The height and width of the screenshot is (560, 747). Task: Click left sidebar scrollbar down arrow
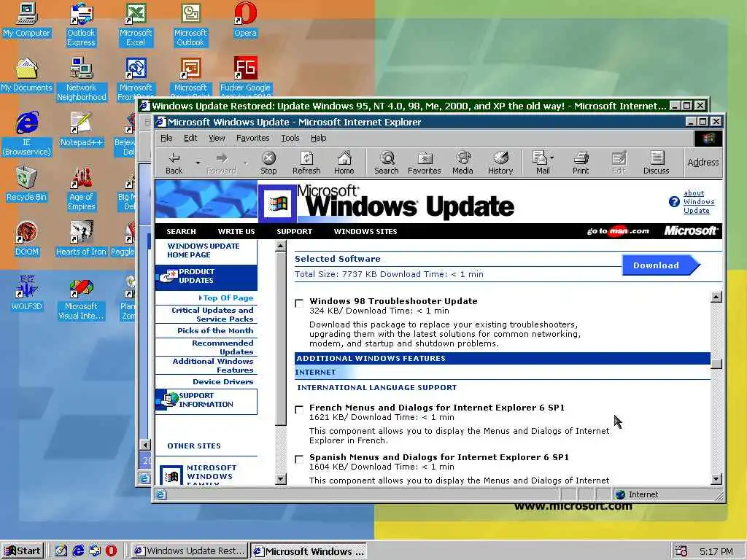[281, 479]
